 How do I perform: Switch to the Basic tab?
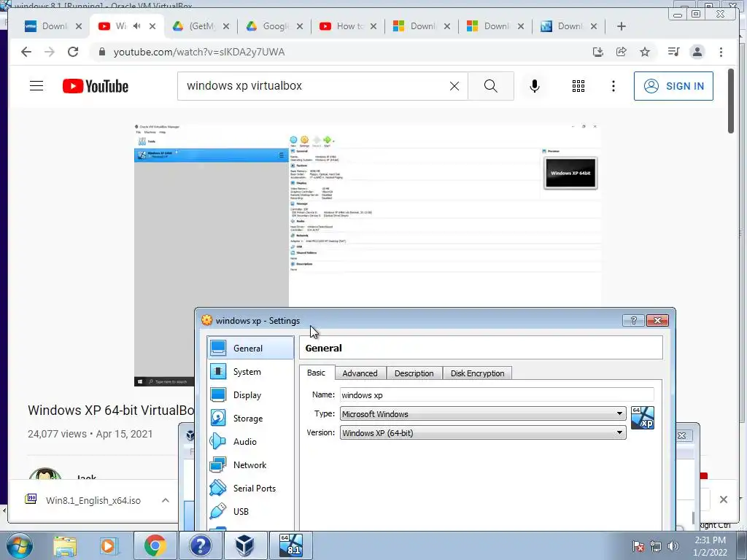[x=317, y=373]
